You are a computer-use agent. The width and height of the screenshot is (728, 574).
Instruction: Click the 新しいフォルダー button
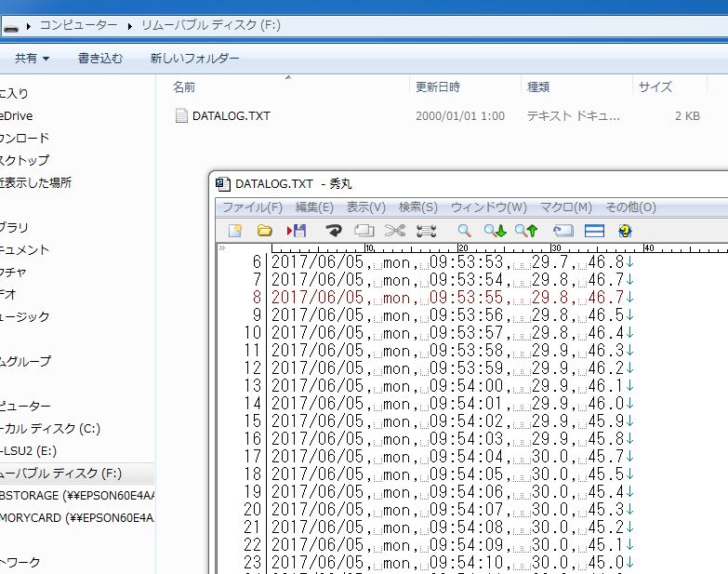(194, 58)
